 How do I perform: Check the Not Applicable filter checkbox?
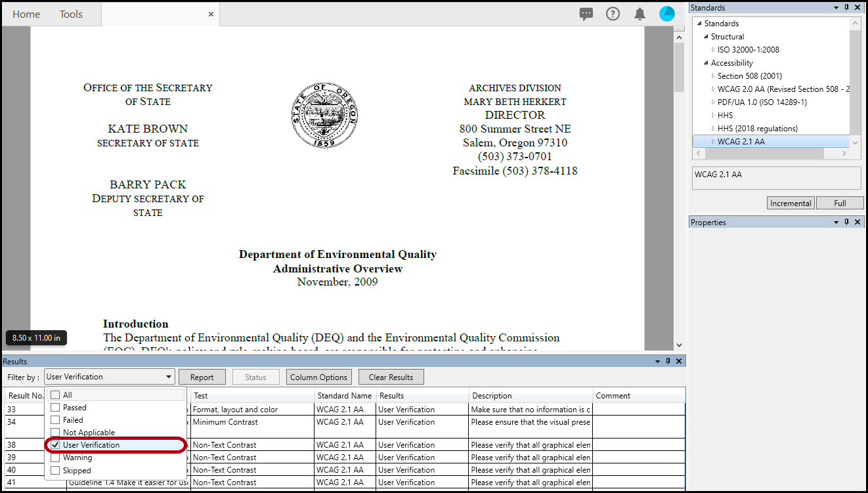55,433
